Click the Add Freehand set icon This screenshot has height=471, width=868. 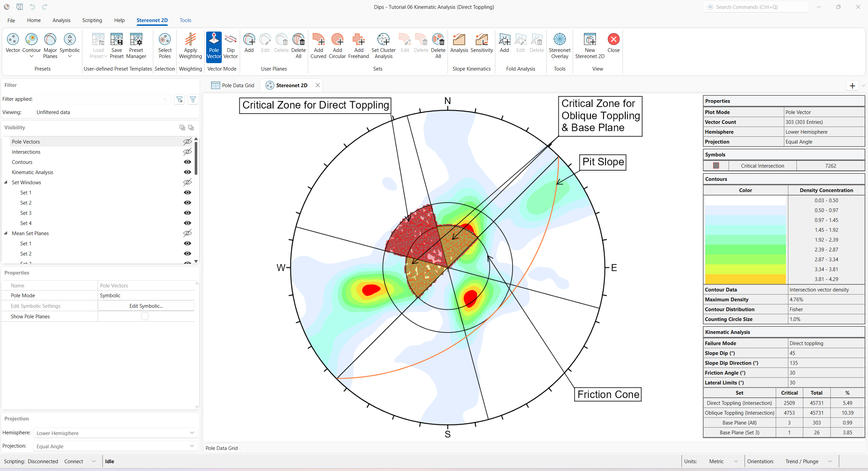tap(358, 40)
